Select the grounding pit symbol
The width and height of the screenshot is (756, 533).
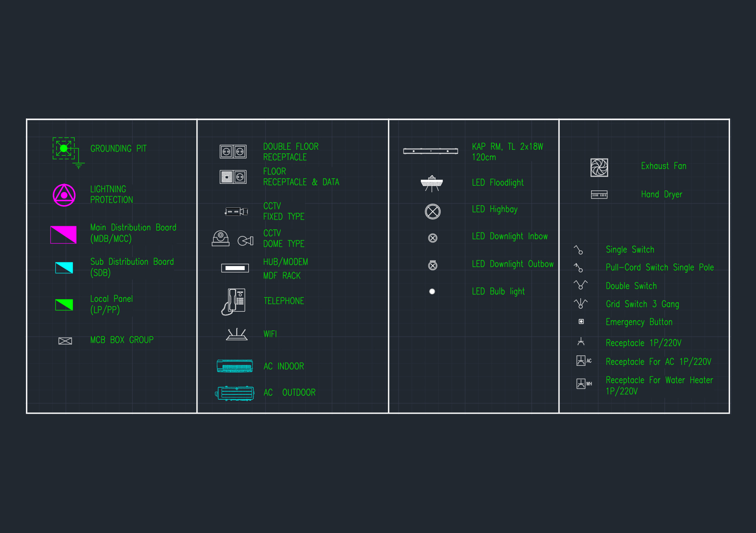64,148
